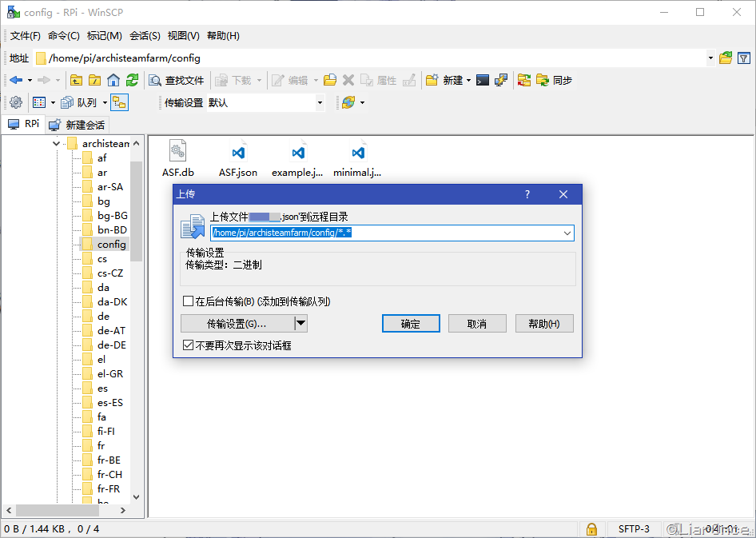Click the ? help icon in dialog title
Image resolution: width=756 pixels, height=538 pixels.
[527, 194]
